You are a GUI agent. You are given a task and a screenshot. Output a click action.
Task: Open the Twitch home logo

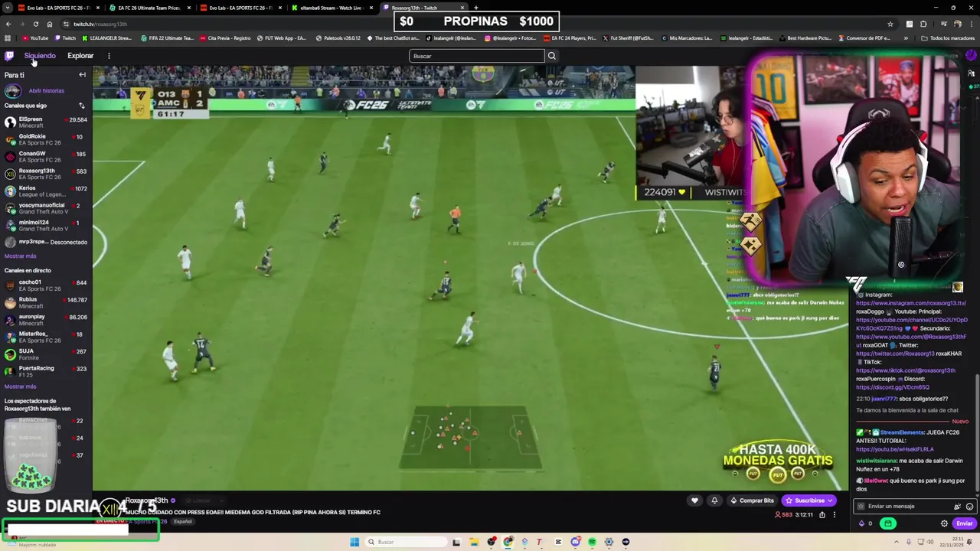coord(9,56)
